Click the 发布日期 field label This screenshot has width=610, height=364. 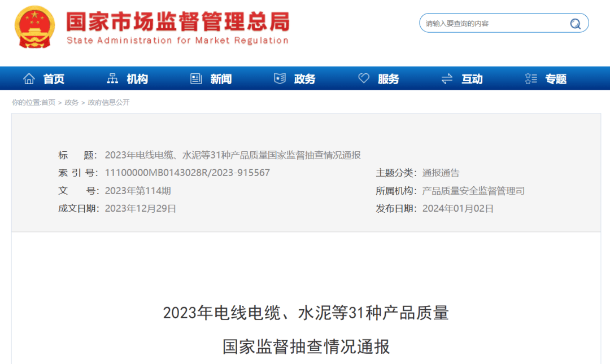pos(396,208)
